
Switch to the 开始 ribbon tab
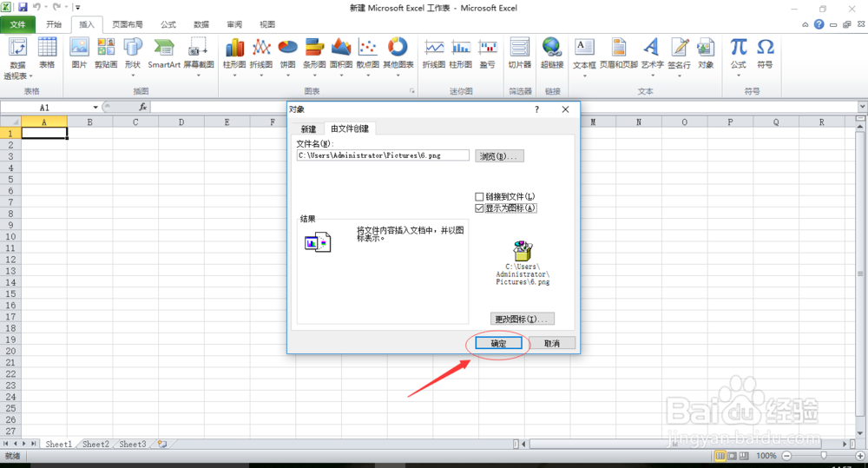pos(54,24)
